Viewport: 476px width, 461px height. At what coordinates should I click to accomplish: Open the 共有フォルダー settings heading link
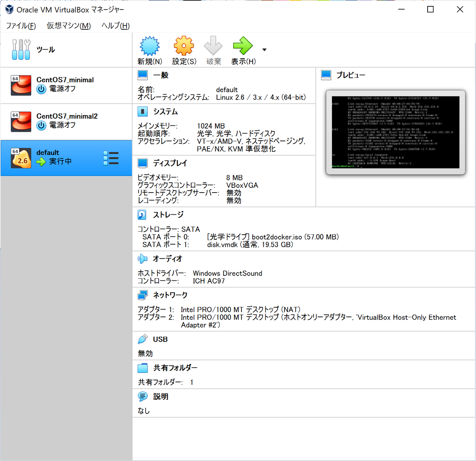coord(175,368)
